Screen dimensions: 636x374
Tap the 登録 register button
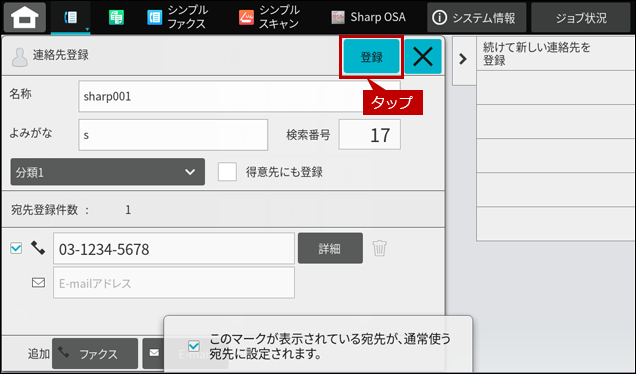click(372, 56)
